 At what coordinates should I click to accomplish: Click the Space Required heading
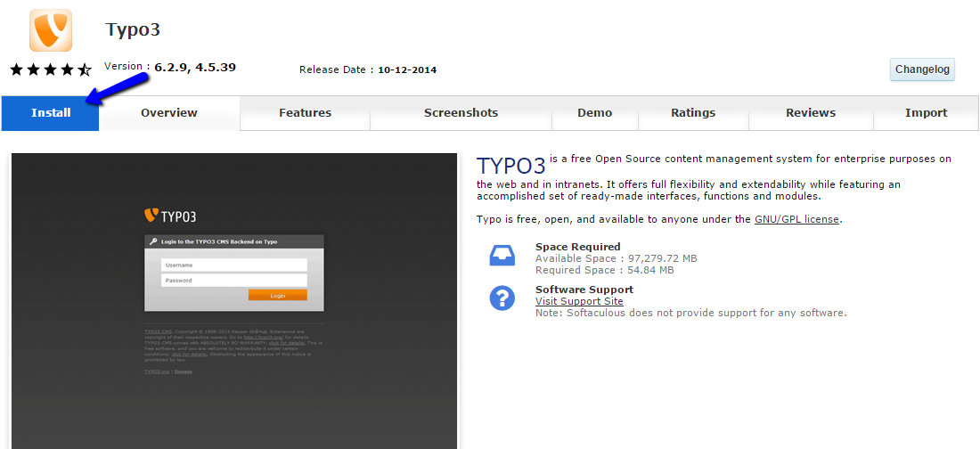pos(578,247)
